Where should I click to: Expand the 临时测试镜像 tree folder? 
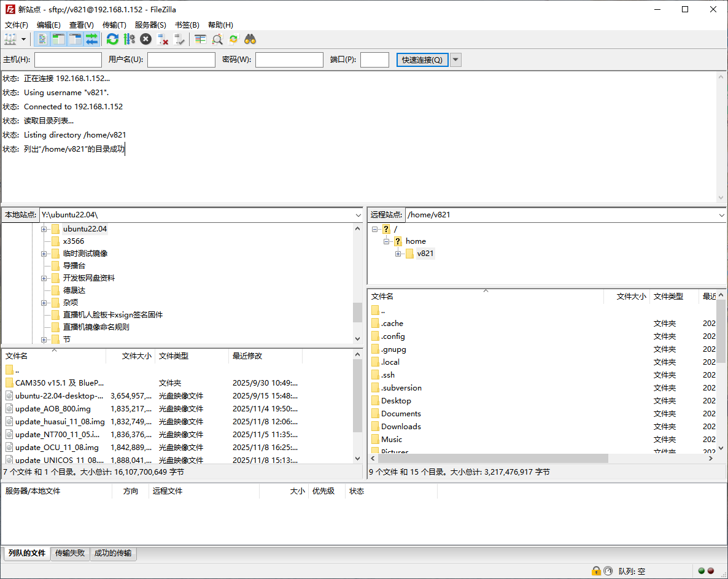(x=44, y=254)
